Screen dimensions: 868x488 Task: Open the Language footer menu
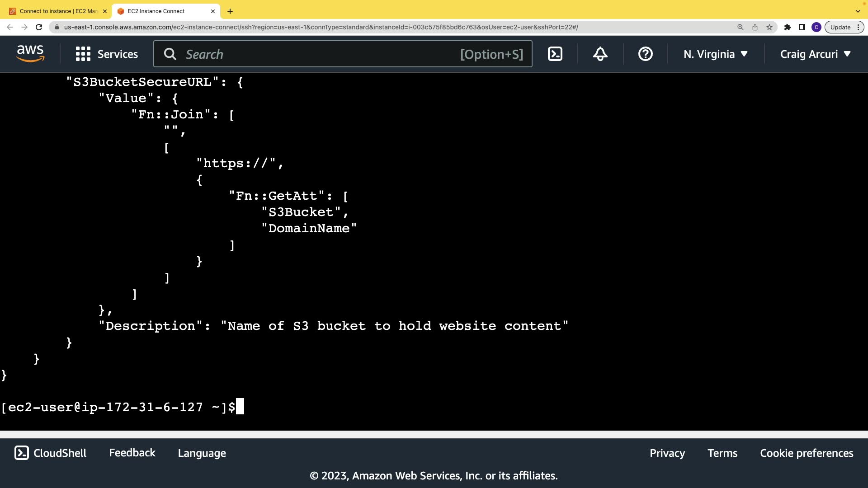(202, 453)
